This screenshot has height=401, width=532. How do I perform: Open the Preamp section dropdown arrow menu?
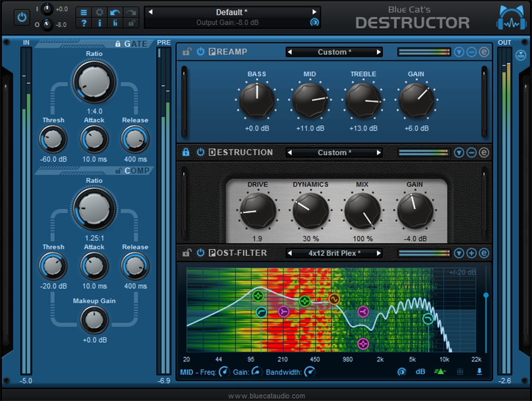click(x=459, y=52)
